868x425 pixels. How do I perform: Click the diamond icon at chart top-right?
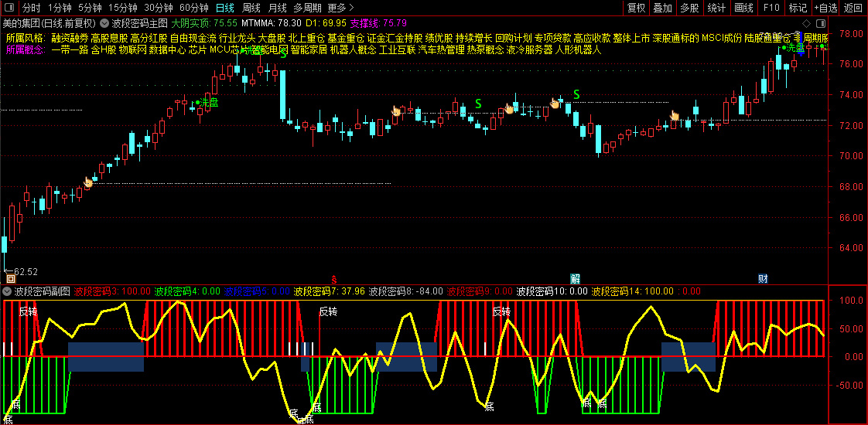pyautogui.click(x=806, y=23)
